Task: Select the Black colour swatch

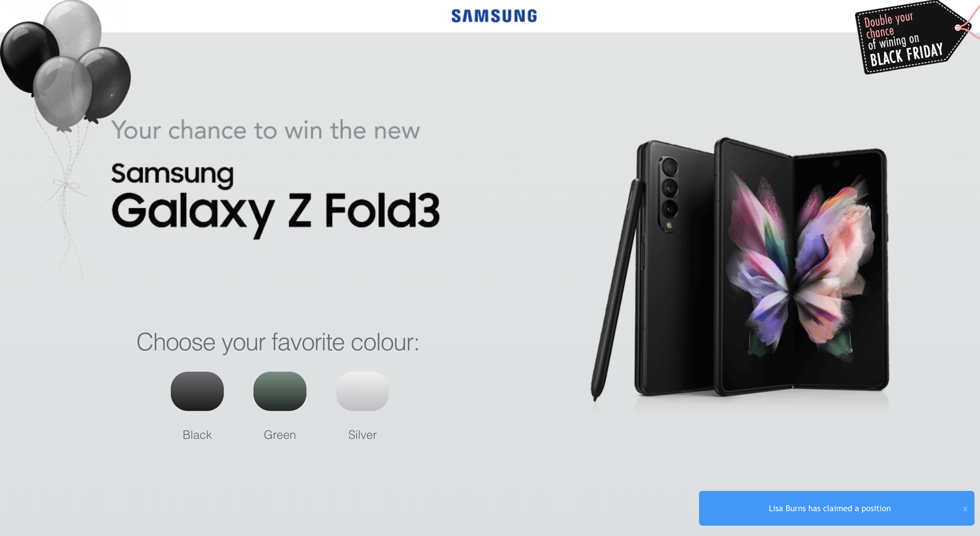Action: (197, 391)
